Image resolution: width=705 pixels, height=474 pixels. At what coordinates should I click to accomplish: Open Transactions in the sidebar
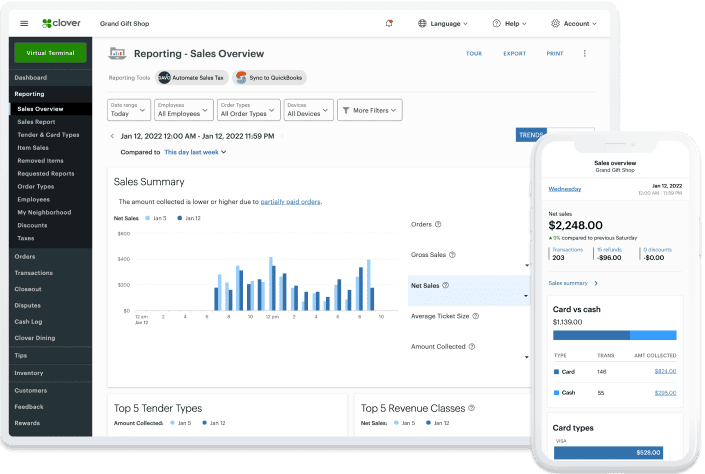[50, 273]
